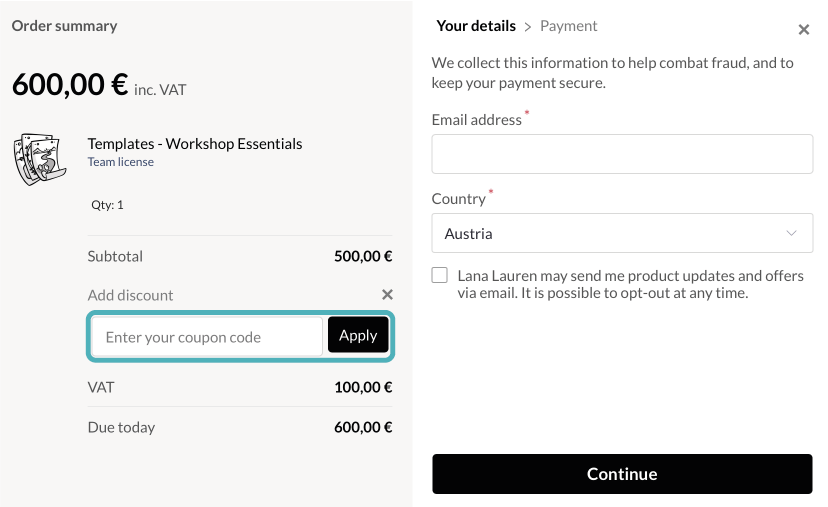Click the Order summary heading

pyautogui.click(x=64, y=26)
